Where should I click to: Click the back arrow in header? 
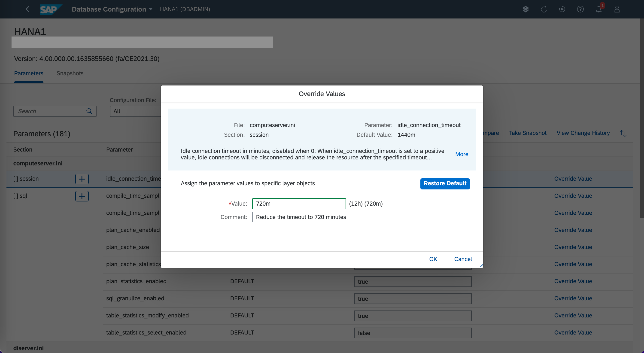pos(27,9)
